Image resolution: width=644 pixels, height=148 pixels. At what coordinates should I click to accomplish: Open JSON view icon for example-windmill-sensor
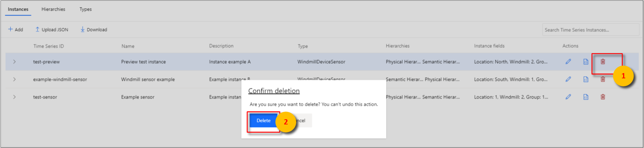pos(586,79)
